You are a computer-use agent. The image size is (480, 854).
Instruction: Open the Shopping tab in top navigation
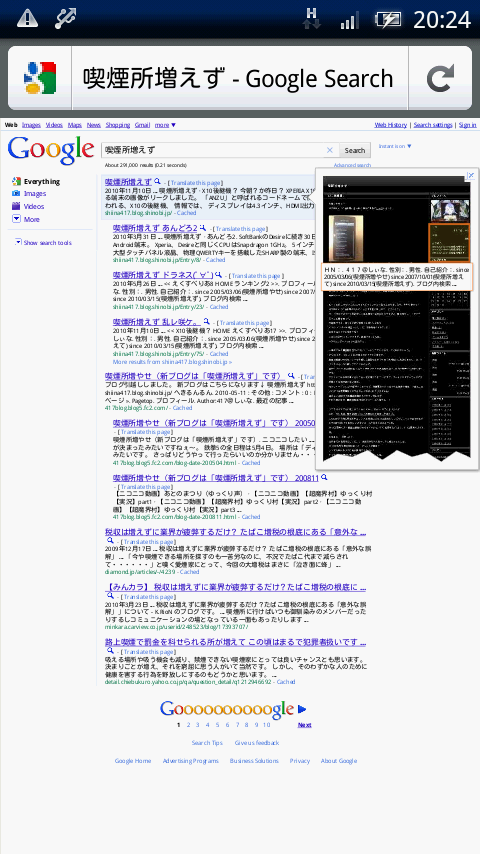118,125
